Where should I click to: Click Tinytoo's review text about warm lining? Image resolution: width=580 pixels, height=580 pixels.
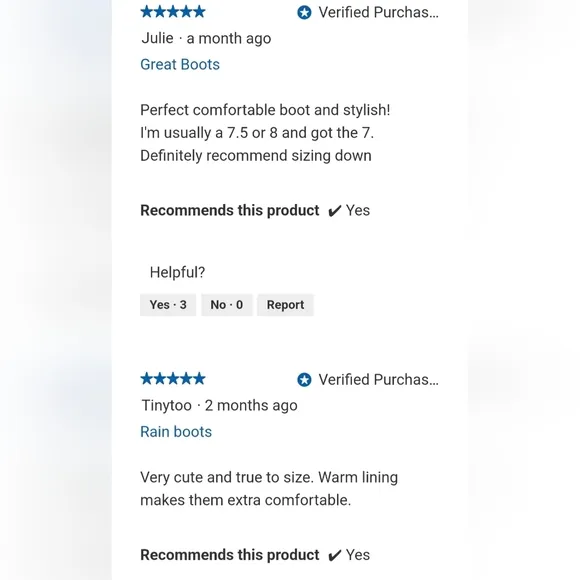click(269, 489)
